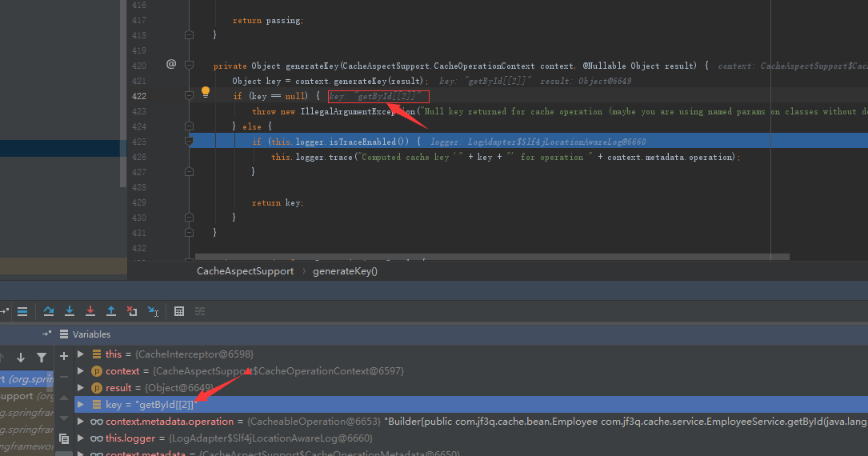Expand the 'this' variable node
This screenshot has height=456, width=868.
[x=81, y=354]
